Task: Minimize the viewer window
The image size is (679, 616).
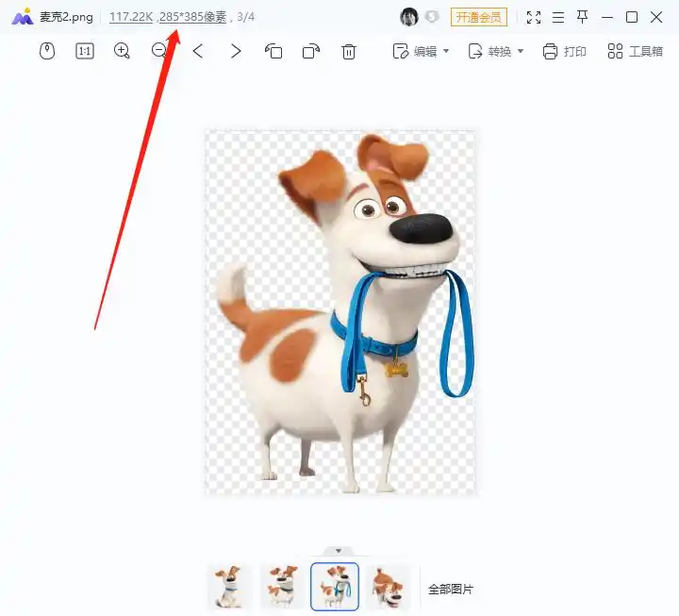Action: point(607,17)
